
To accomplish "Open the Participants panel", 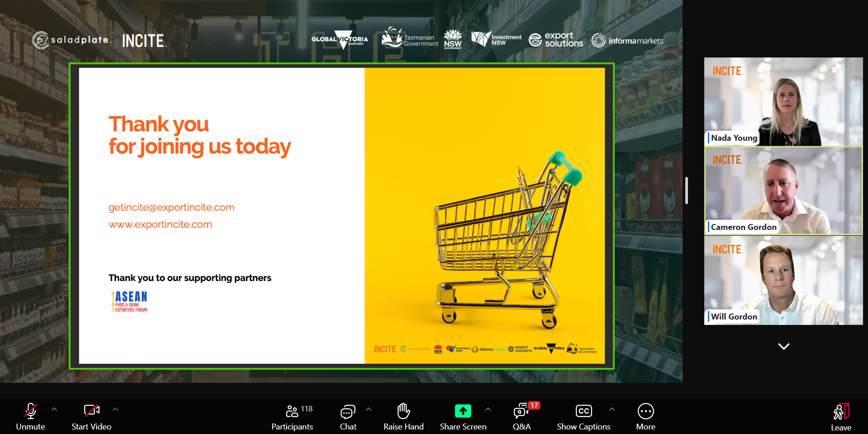I will pyautogui.click(x=292, y=416).
